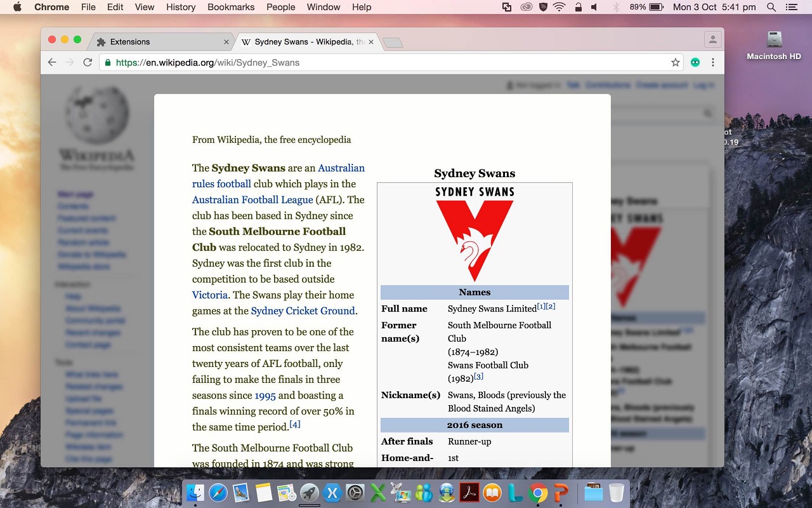Image resolution: width=812 pixels, height=508 pixels.
Task: Click the overlapping-squares icon in menu bar
Action: [x=507, y=7]
